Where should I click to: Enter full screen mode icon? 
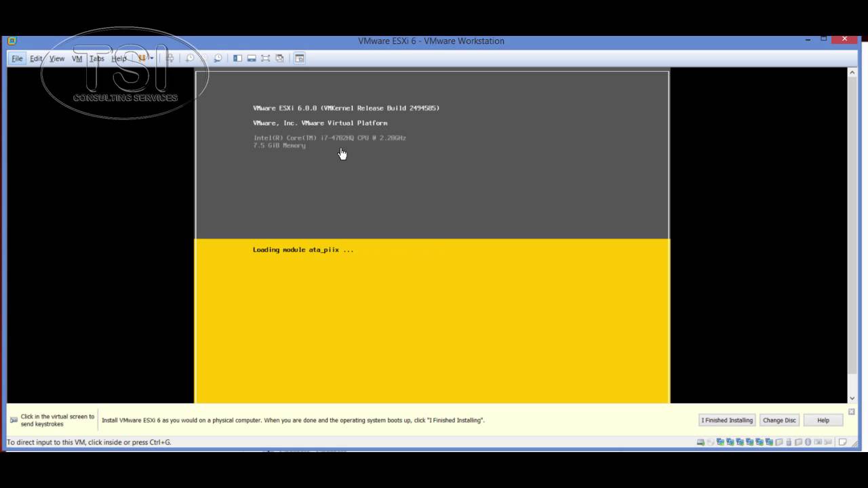[x=265, y=58]
